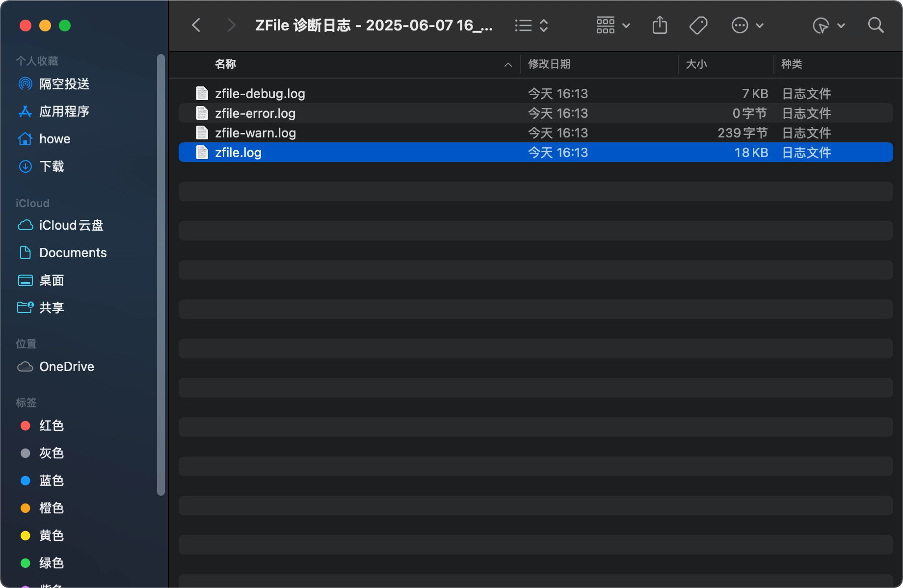The image size is (903, 588).
Task: Open the quick actions cursor dropdown
Action: [x=829, y=25]
